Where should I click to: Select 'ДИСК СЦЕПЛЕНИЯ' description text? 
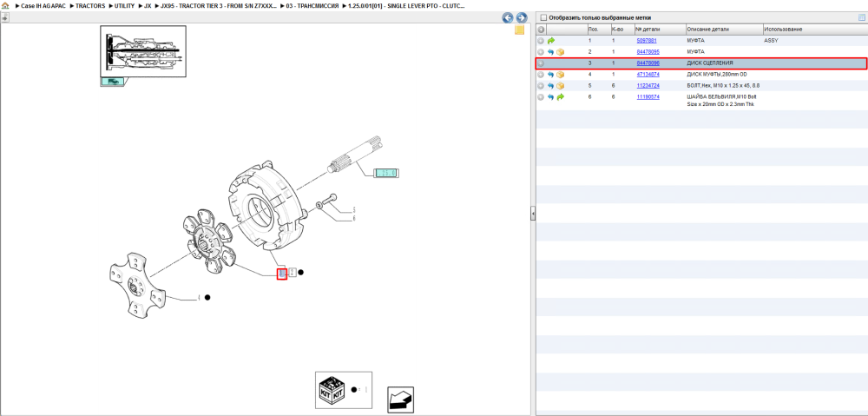[710, 63]
